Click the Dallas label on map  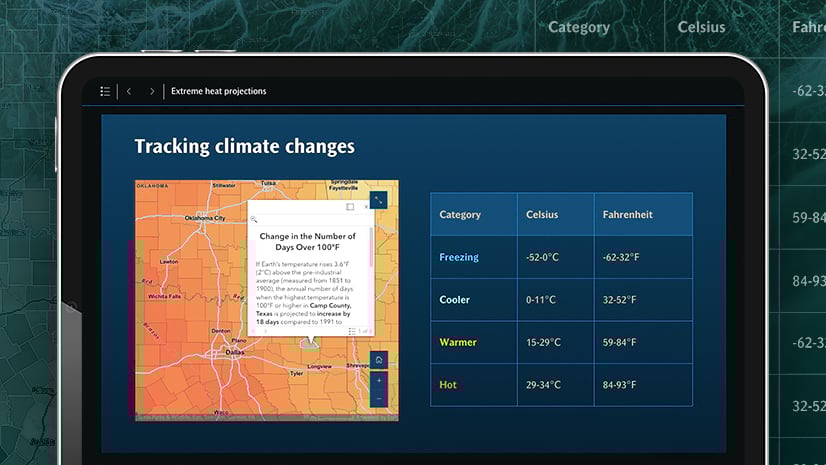[235, 352]
